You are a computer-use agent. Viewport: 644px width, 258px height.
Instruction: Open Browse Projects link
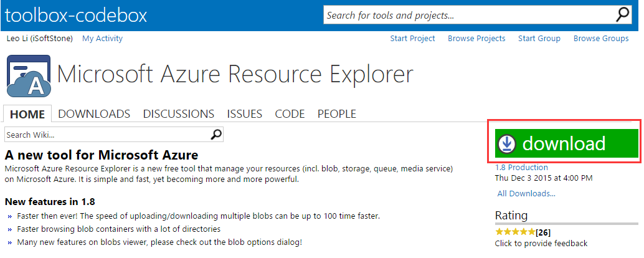tap(476, 39)
